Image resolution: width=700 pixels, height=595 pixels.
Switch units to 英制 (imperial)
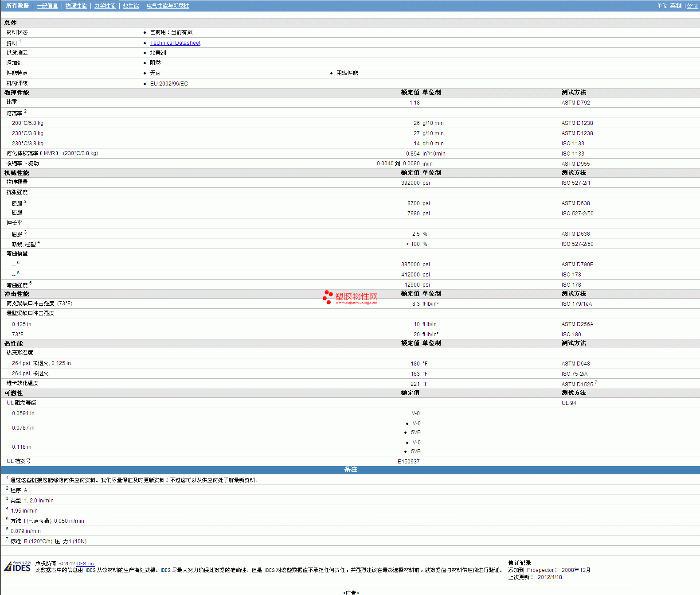coord(676,6)
